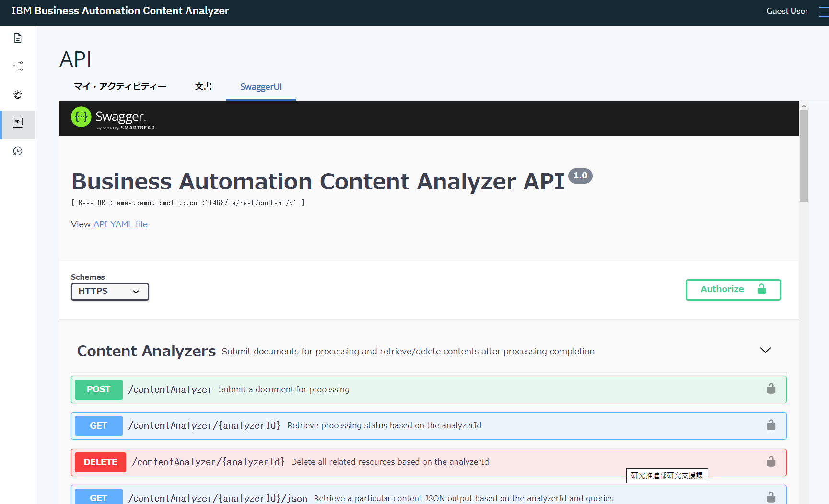Open the insights sidebar icon

[17, 94]
